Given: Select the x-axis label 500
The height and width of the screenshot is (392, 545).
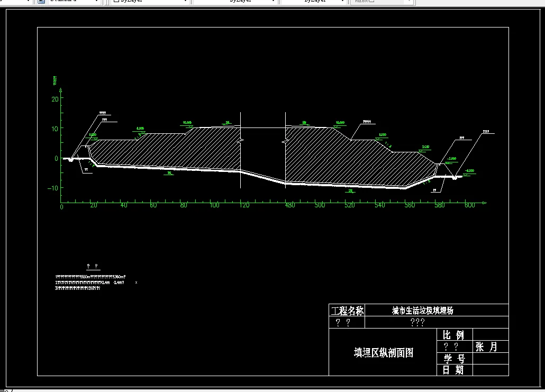Looking at the screenshot, I should pyautogui.click(x=320, y=205).
